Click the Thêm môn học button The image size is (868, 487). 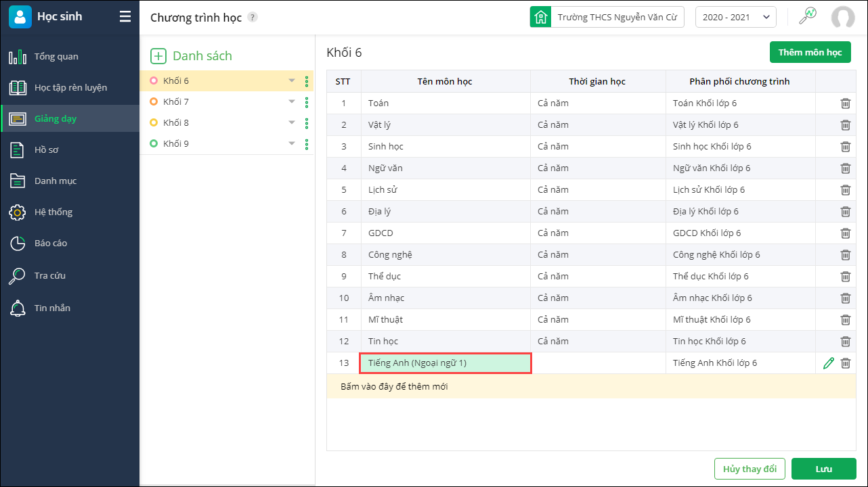click(810, 52)
